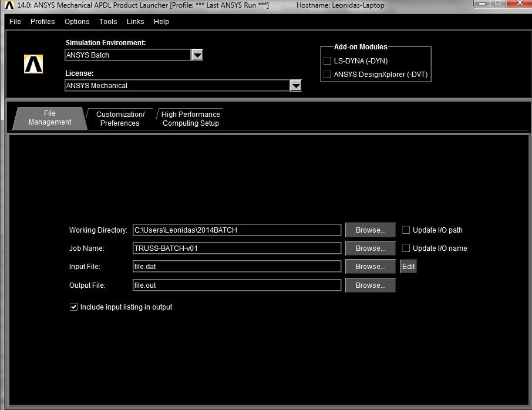Viewport: 532px width, 410px height.
Task: Click the Hostname: Leonidas-Laptop title text
Action: [341, 5]
